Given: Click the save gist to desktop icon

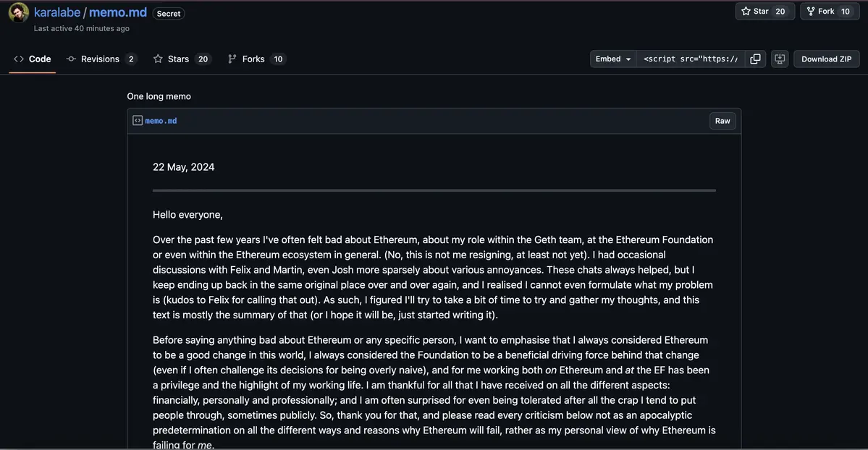Looking at the screenshot, I should pyautogui.click(x=780, y=59).
